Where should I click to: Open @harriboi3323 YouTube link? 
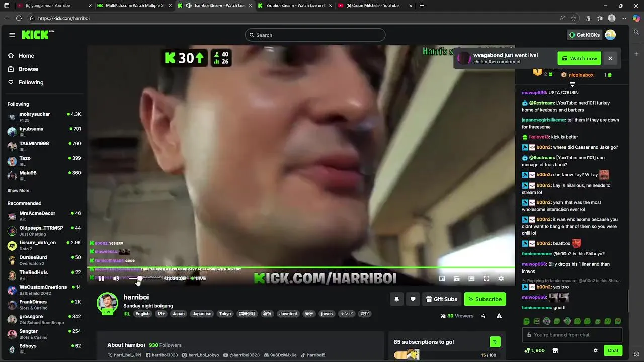click(x=242, y=355)
